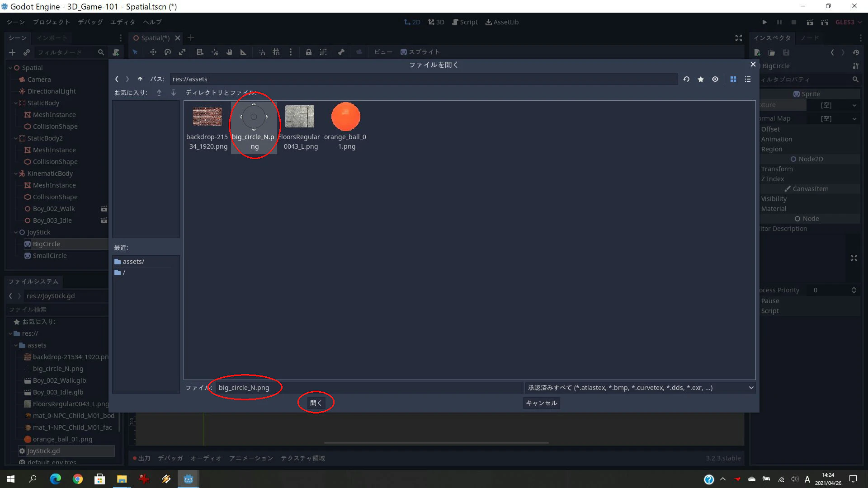Move favorite up arrow
868x488 pixels.
pos(159,93)
